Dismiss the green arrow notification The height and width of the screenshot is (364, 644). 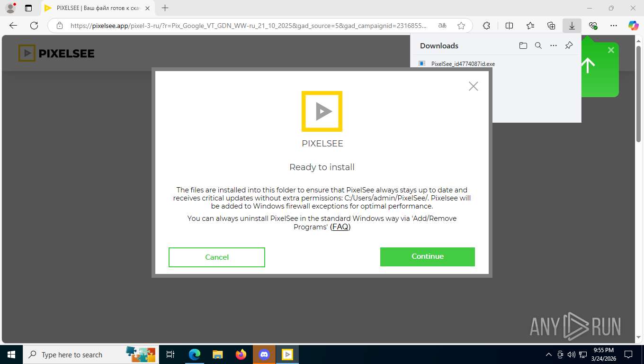point(611,50)
